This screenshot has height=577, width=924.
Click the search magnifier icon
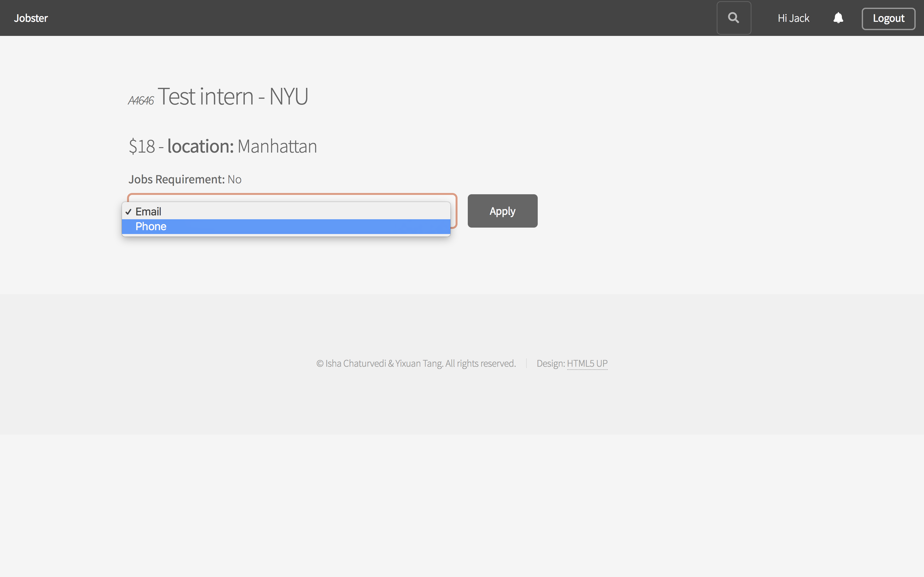point(733,18)
